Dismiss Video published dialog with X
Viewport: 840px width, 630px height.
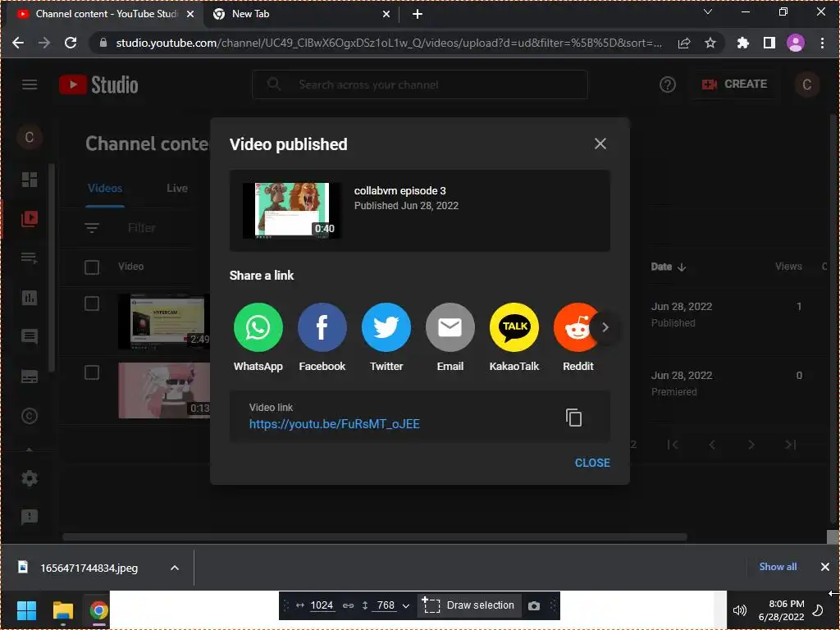[x=600, y=144]
